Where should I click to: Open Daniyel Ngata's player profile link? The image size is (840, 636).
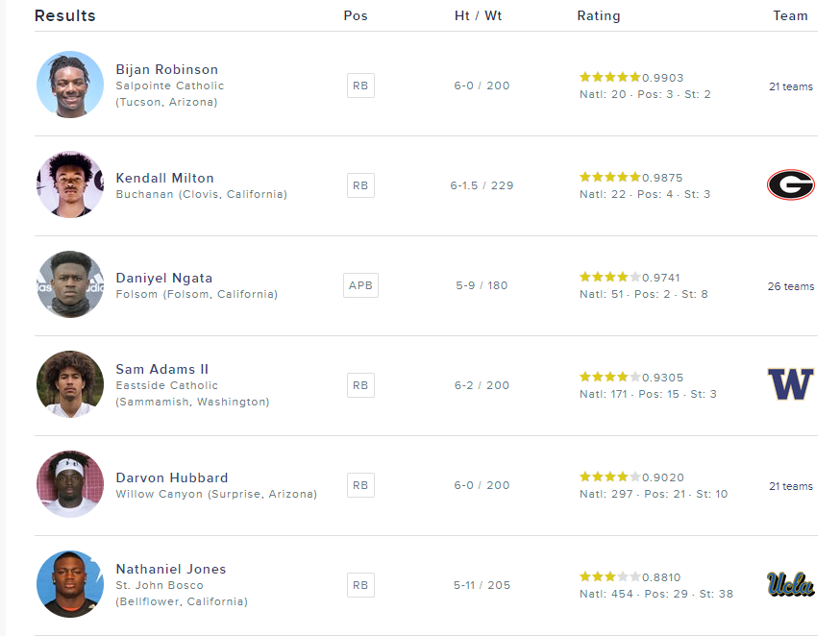(163, 278)
